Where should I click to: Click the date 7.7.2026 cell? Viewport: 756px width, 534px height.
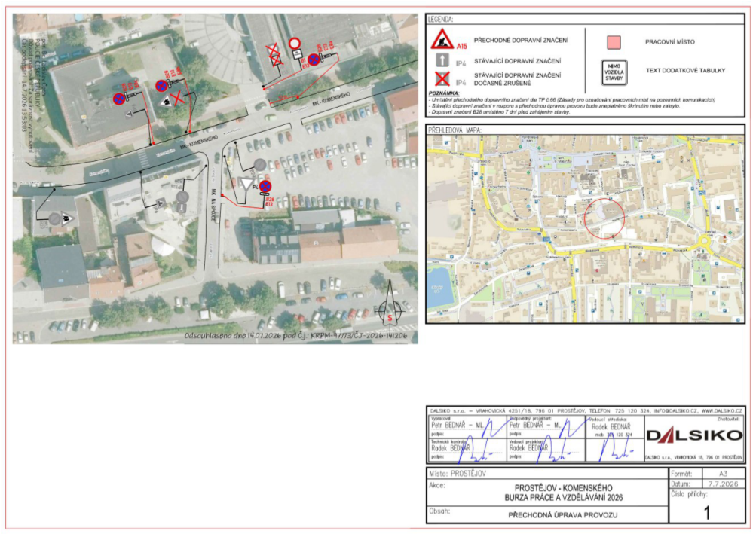point(723,484)
